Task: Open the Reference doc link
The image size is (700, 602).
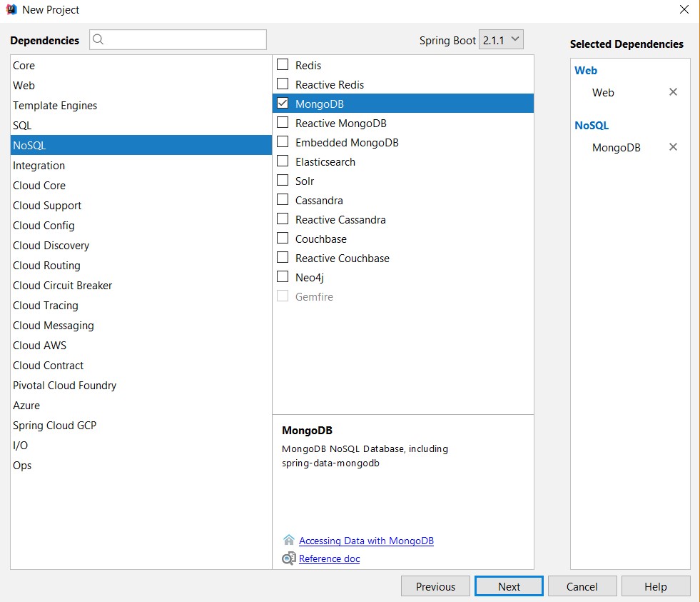Action: [330, 558]
